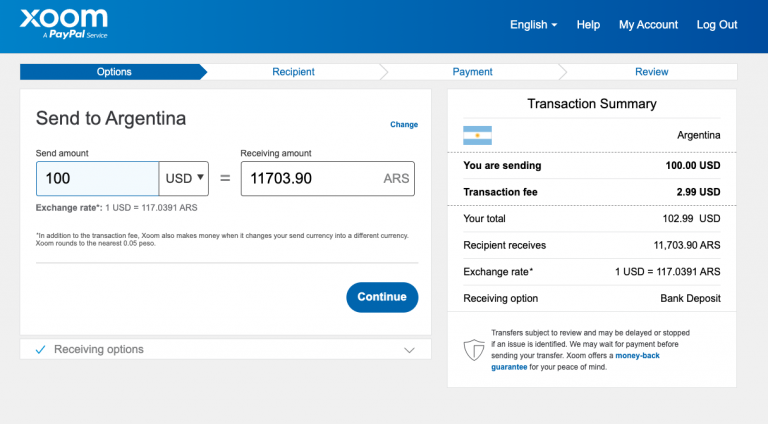Click the Send to Argentina heading
The height and width of the screenshot is (424, 768).
[111, 118]
